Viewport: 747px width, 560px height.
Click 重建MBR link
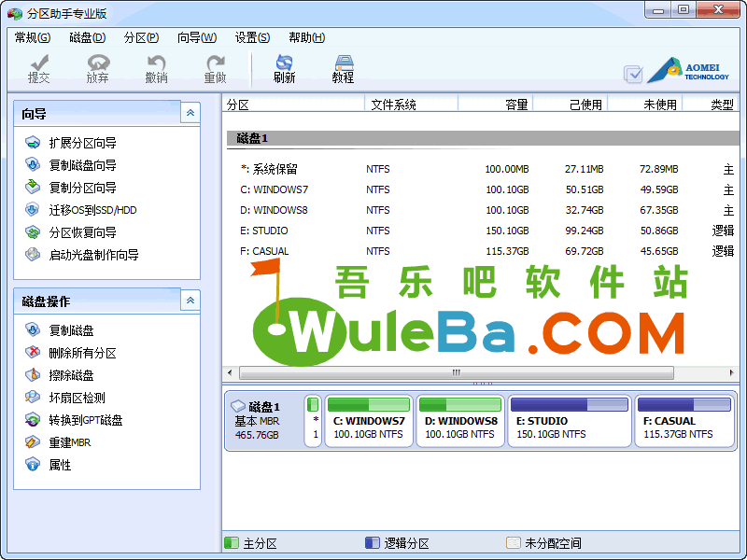[69, 442]
